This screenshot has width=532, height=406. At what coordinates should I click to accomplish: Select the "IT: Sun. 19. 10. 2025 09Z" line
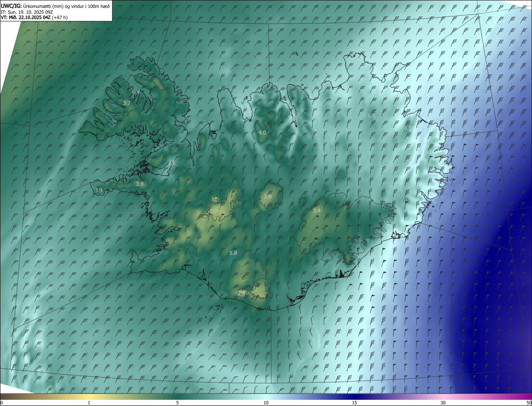point(27,12)
